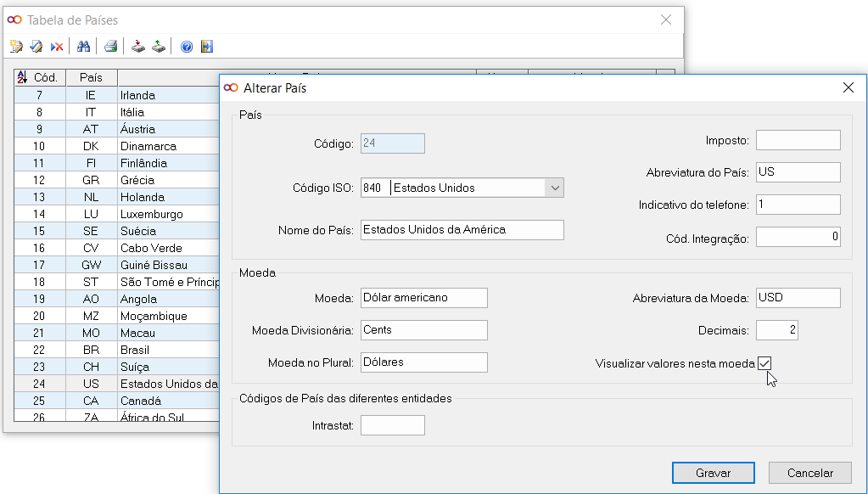This screenshot has height=494, width=868.
Task: Click the delete record red X icon
Action: pos(57,47)
